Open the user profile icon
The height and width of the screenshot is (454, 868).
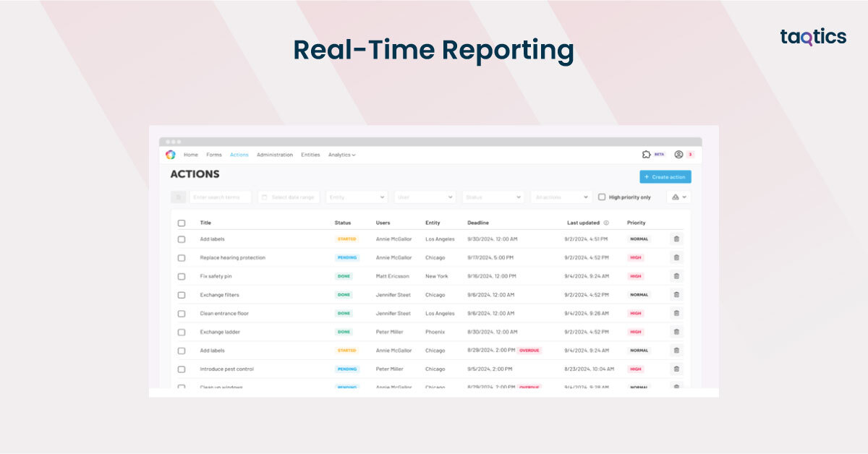(x=678, y=155)
